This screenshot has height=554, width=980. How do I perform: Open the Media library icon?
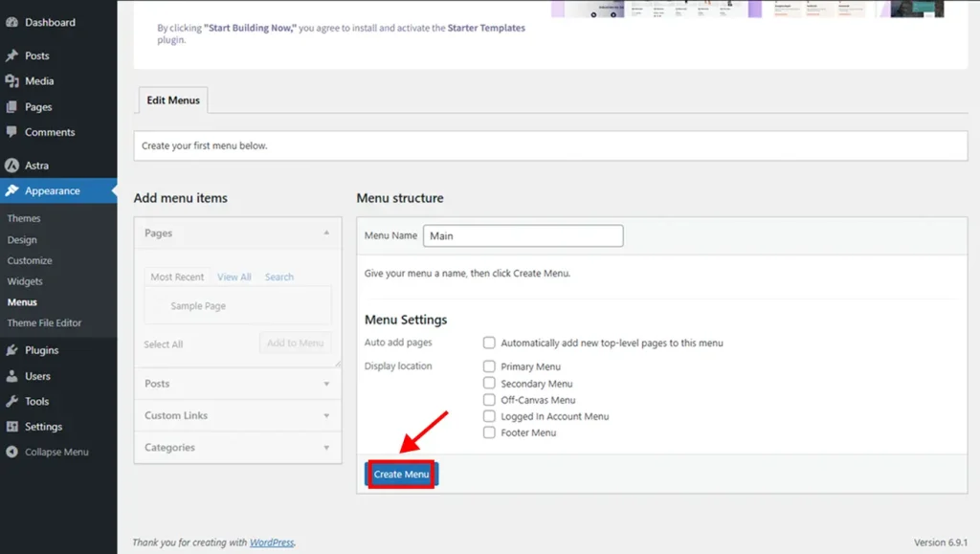click(x=13, y=80)
